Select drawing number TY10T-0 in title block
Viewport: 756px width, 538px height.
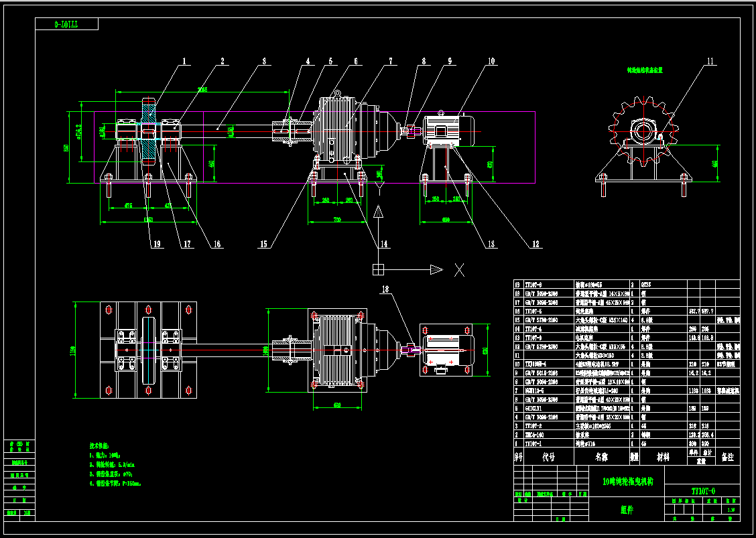[x=703, y=491]
